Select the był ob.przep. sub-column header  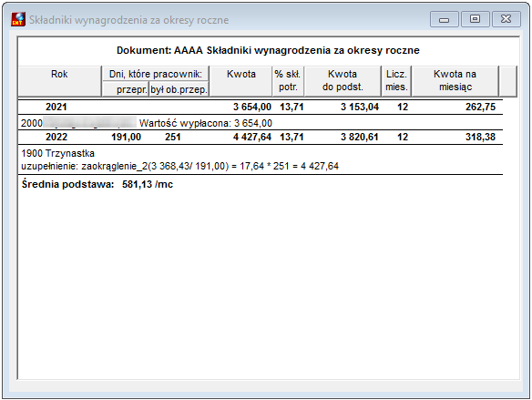[x=179, y=89]
